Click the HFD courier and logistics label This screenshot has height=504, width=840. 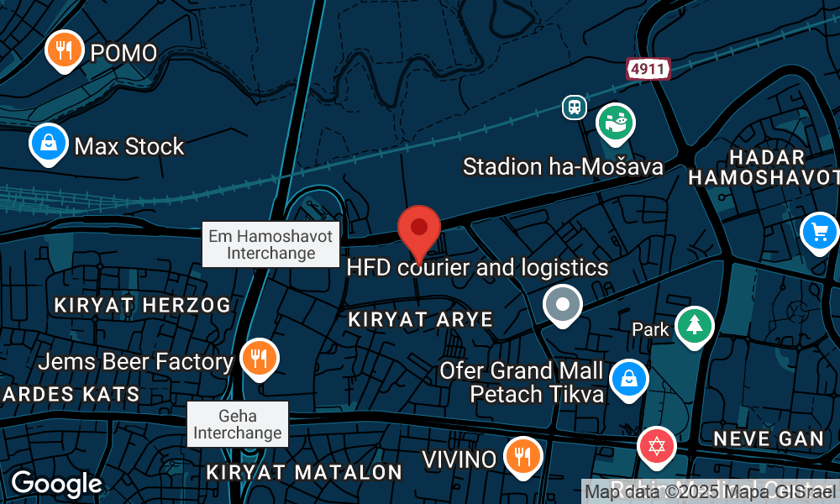coord(477,267)
